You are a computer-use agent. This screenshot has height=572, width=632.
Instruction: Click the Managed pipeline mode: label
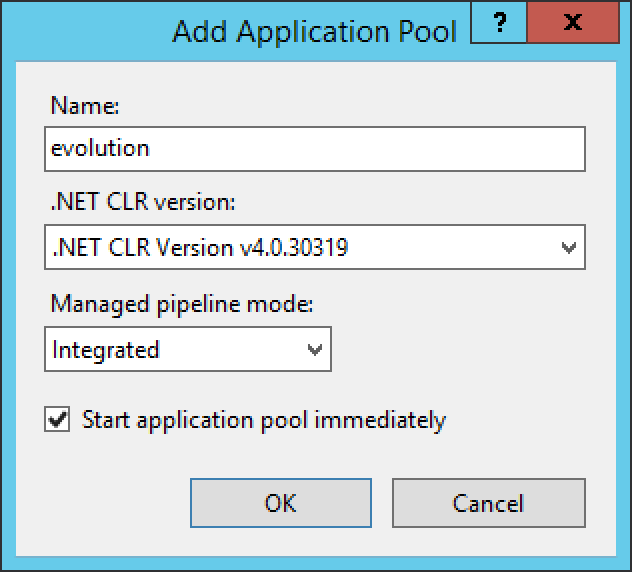[182, 304]
